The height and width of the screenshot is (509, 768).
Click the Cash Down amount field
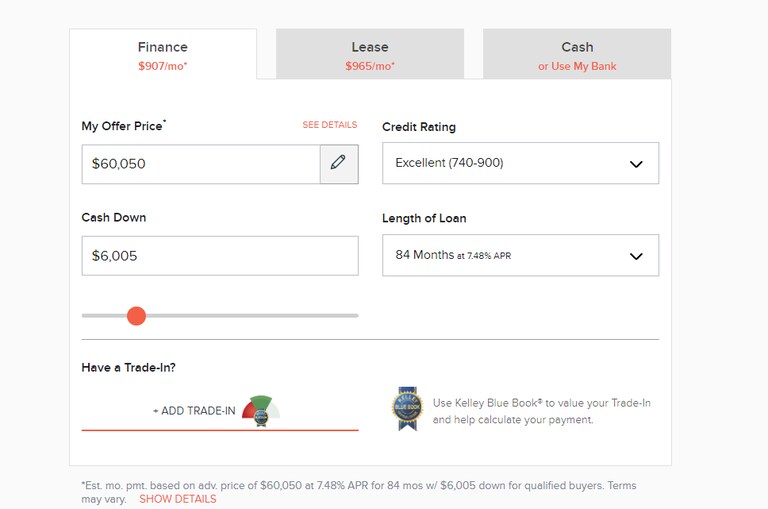click(x=219, y=256)
